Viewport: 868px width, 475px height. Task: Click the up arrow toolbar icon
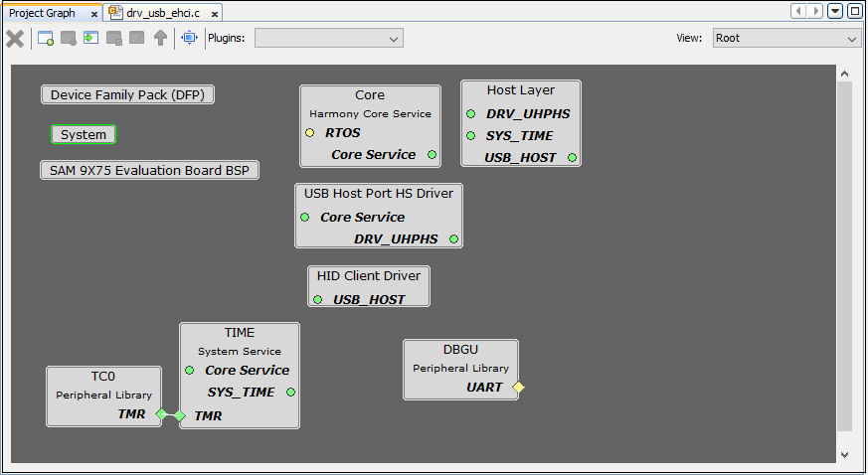[x=160, y=39]
